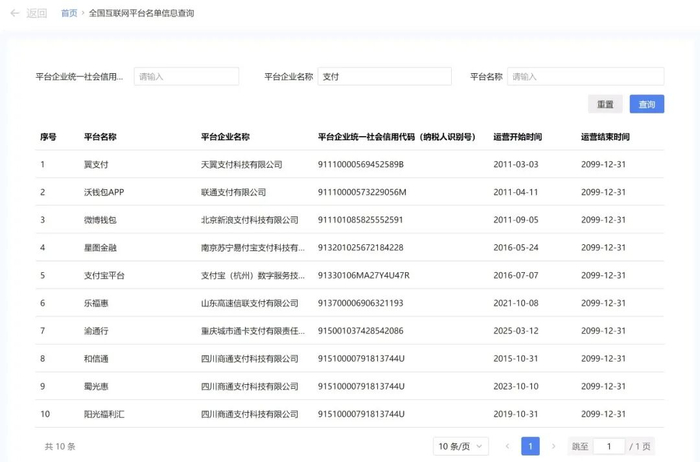Click the previous page arrow icon
700x462 pixels.
click(507, 446)
